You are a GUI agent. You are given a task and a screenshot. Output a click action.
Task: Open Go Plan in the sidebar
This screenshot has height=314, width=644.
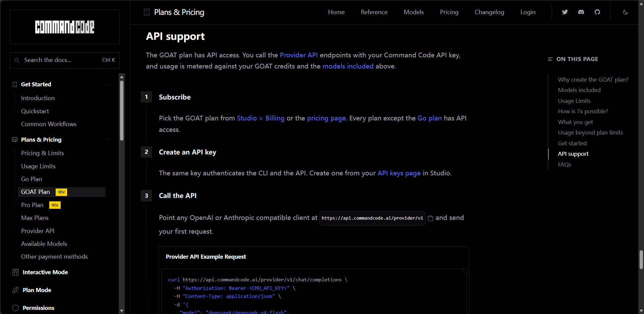pos(32,179)
